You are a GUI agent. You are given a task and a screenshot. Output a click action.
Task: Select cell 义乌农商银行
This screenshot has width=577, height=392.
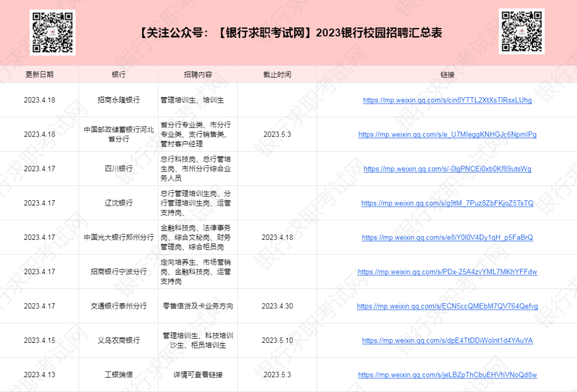(x=119, y=340)
